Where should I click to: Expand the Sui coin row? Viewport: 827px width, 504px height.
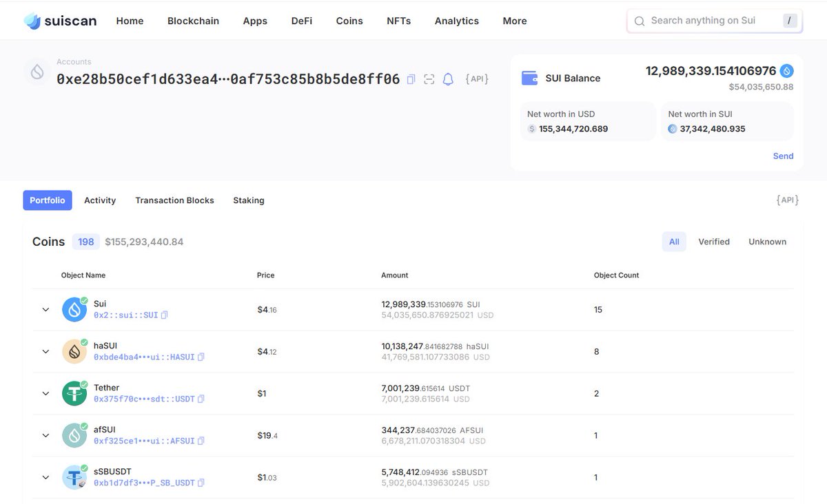click(x=45, y=310)
